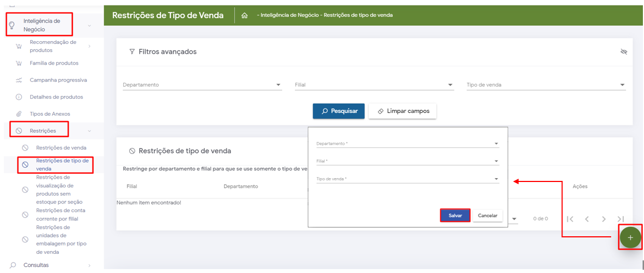Open the Tipo de venda filter dropdown
This screenshot has height=273, width=644.
pyautogui.click(x=545, y=85)
